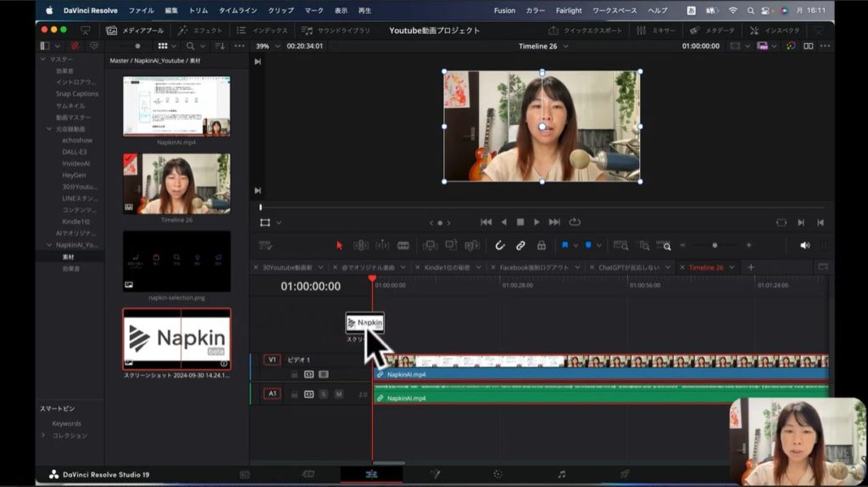Switch to the Kindle1位の秘密 timeline tab

point(448,267)
